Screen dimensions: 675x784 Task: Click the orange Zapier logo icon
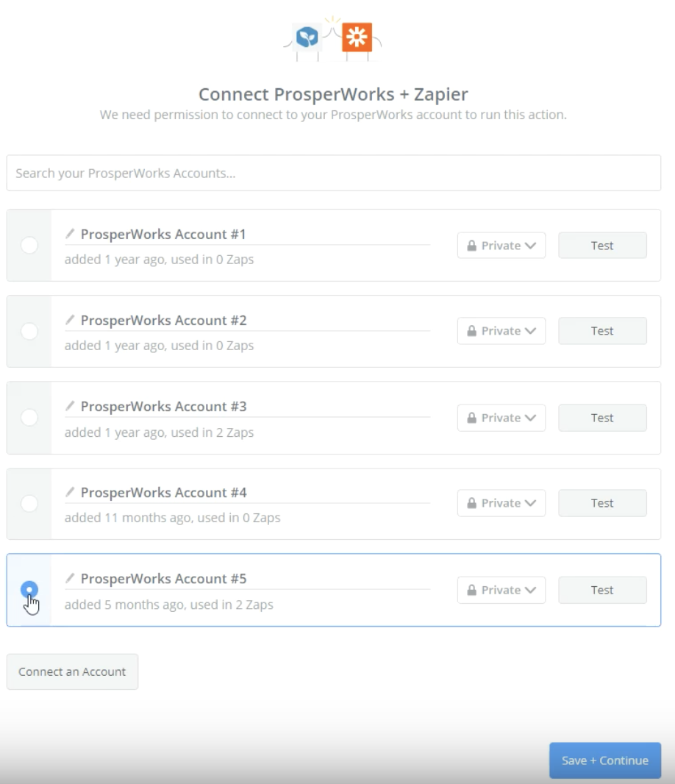click(x=357, y=37)
